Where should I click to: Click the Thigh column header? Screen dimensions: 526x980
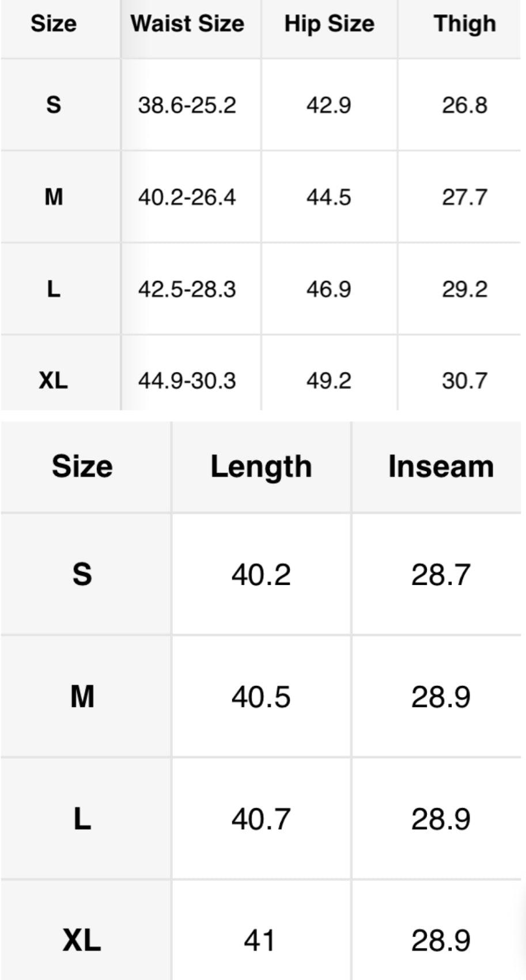click(464, 24)
